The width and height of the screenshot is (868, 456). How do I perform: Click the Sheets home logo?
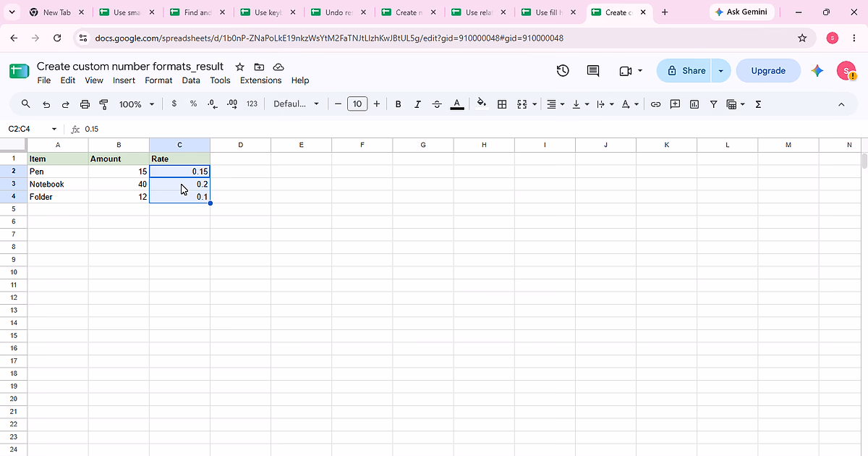point(19,70)
